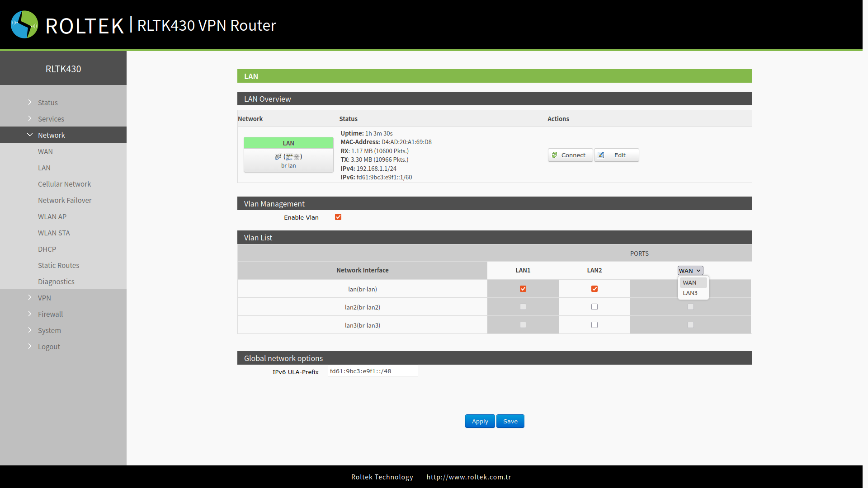Open WLAN AP settings
Viewport: 868px width, 488px height.
(x=52, y=216)
